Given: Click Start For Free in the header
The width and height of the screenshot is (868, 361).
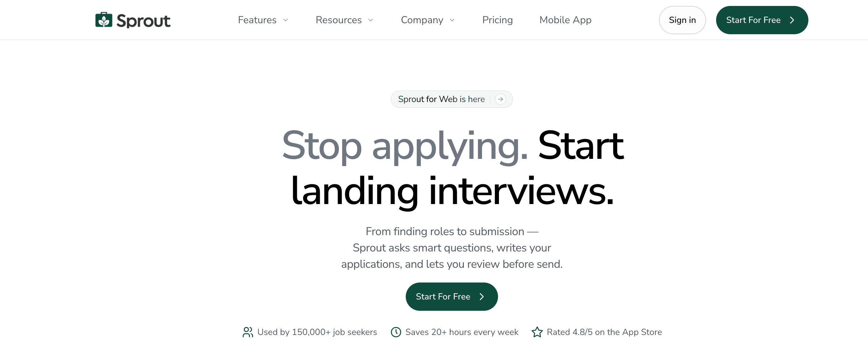Looking at the screenshot, I should click(762, 20).
